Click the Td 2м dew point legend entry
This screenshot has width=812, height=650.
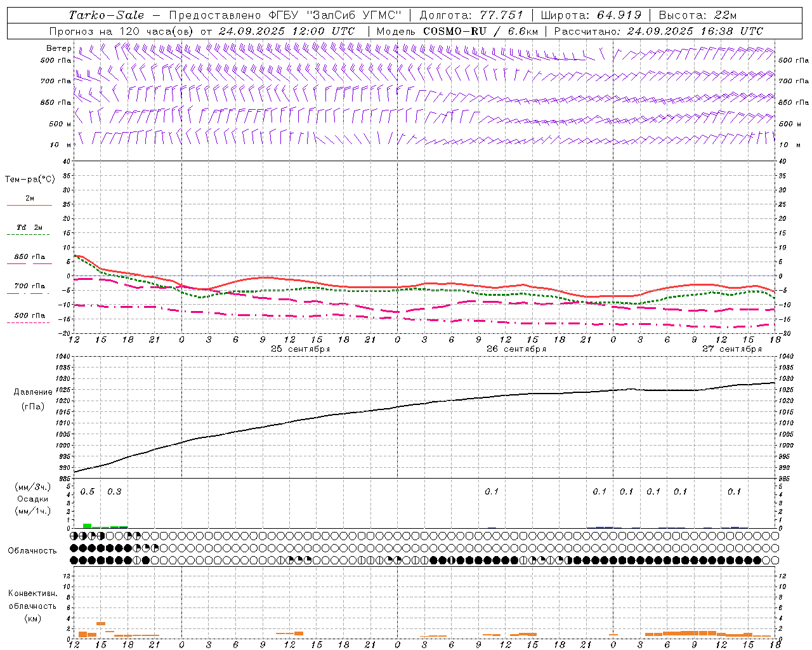[30, 227]
